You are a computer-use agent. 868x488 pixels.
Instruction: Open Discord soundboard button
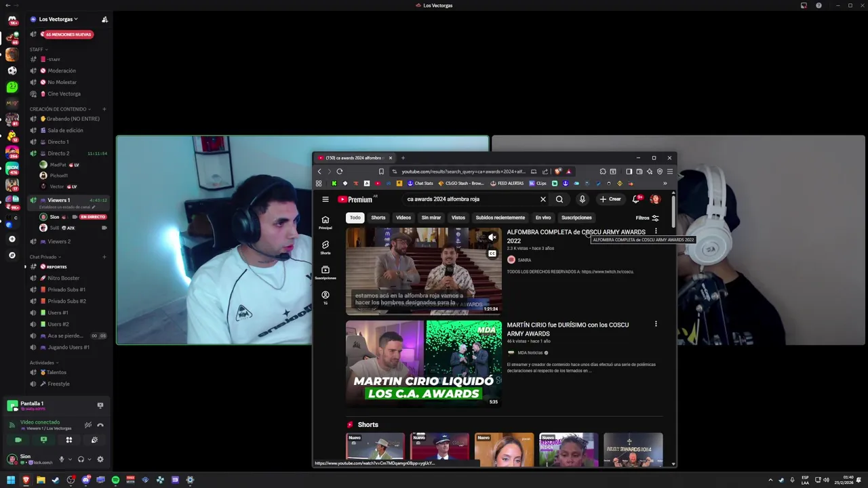click(94, 440)
